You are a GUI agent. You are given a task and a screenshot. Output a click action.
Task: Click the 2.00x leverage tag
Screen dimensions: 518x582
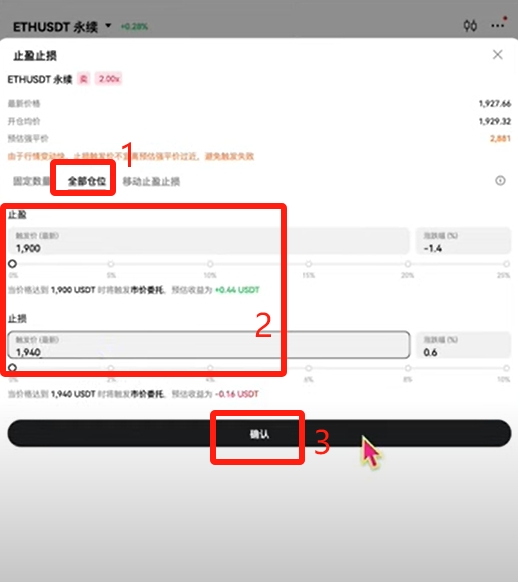pyautogui.click(x=108, y=79)
